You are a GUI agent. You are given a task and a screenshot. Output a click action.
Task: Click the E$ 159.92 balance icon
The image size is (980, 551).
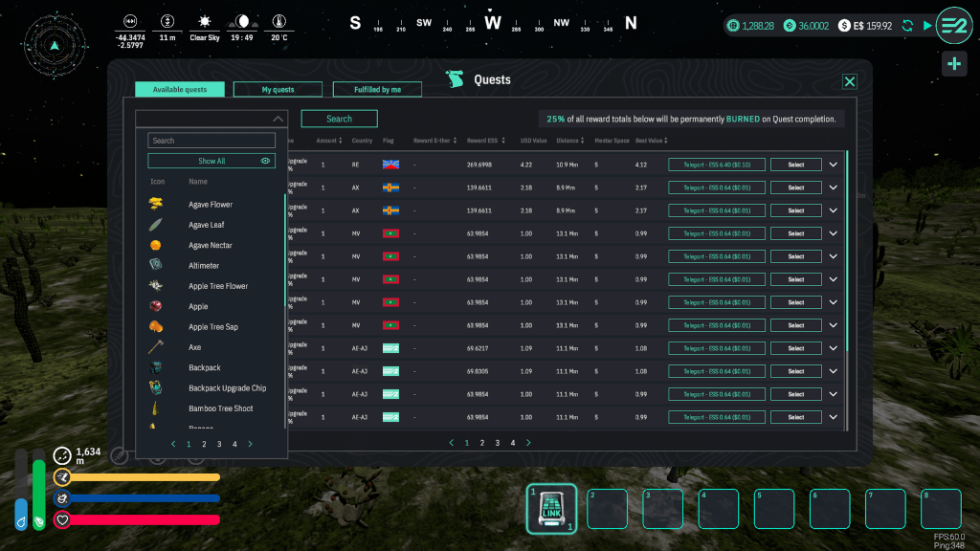click(844, 26)
